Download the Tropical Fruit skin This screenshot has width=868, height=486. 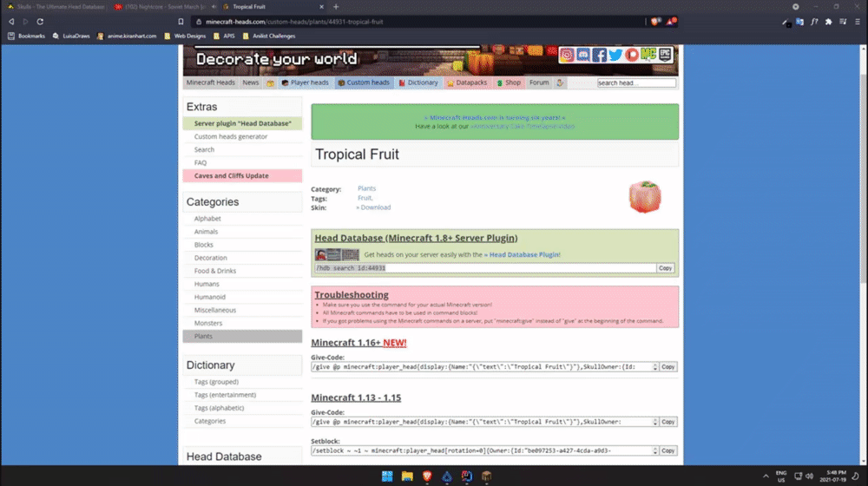pos(373,207)
